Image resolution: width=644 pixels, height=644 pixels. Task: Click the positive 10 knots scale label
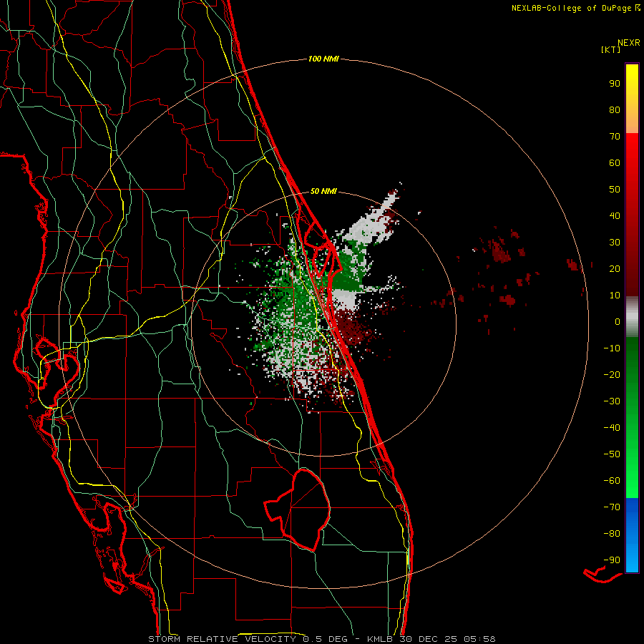(x=615, y=296)
